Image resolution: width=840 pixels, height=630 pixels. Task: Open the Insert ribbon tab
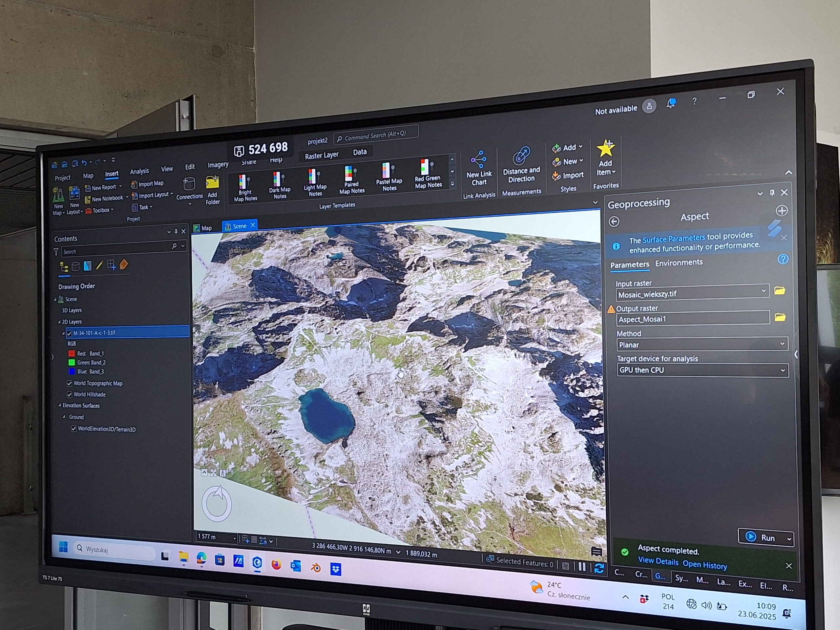(x=112, y=174)
